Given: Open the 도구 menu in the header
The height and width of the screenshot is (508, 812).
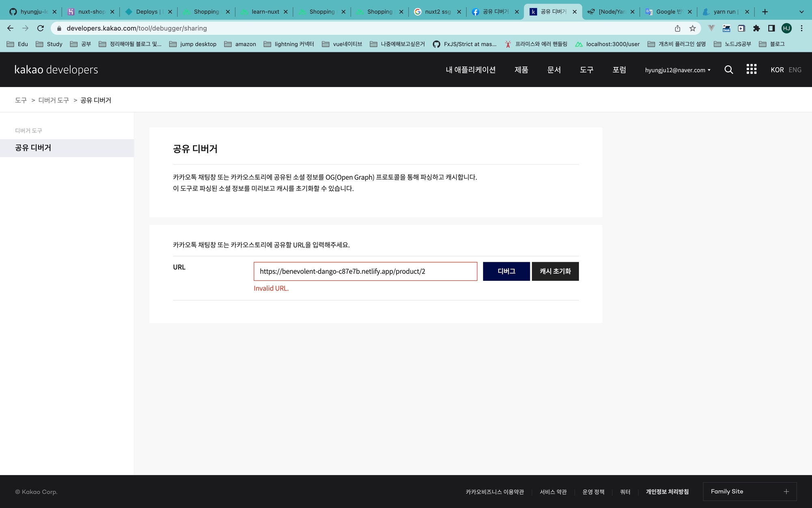Looking at the screenshot, I should click(586, 69).
